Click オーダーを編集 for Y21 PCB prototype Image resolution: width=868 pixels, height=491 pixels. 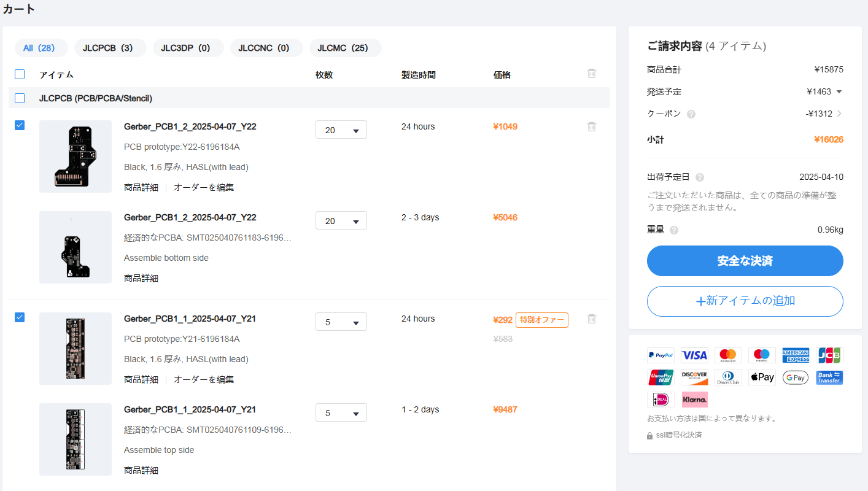point(204,379)
